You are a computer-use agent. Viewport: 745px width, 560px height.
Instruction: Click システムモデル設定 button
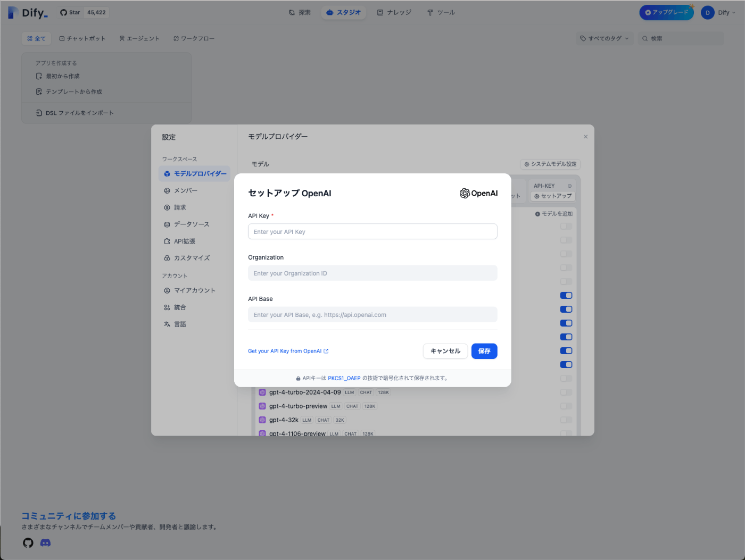550,164
